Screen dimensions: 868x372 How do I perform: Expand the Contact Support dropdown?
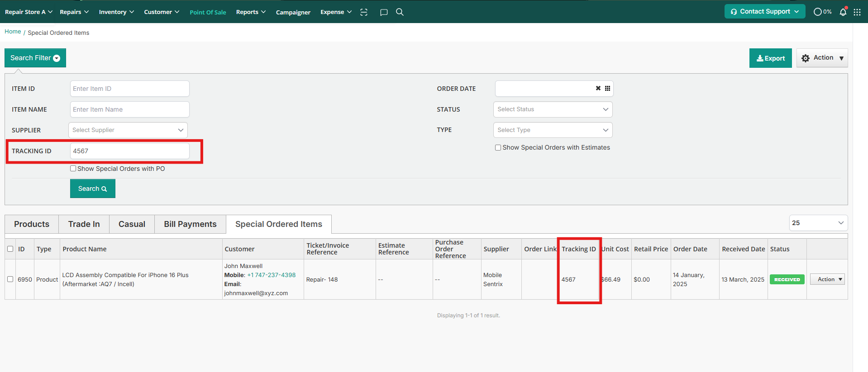[765, 12]
